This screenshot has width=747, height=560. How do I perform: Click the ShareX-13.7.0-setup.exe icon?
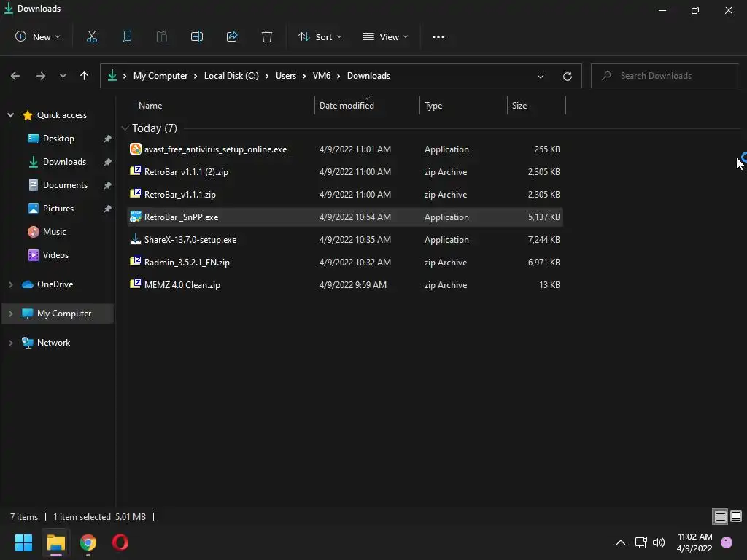click(x=135, y=239)
